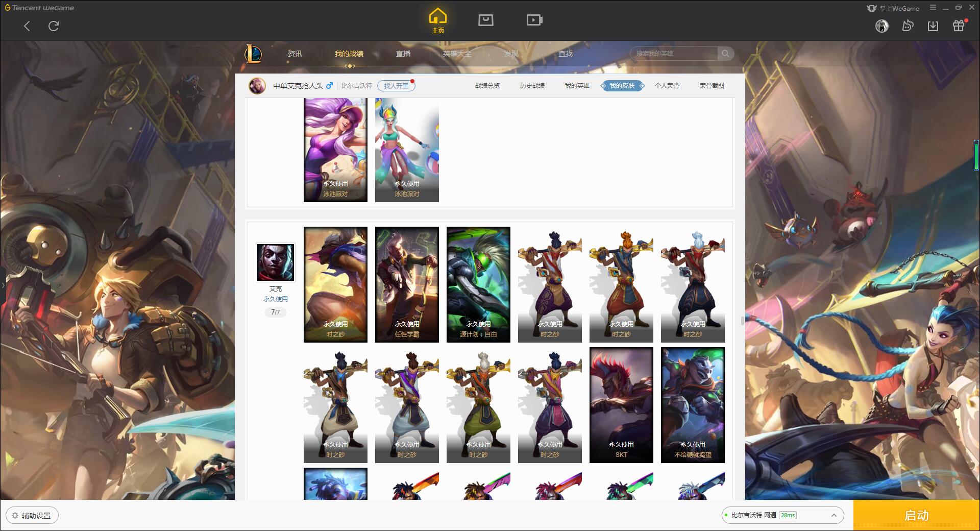This screenshot has width=980, height=531.
Task: Open 辅助设置 assist settings
Action: tap(32, 516)
